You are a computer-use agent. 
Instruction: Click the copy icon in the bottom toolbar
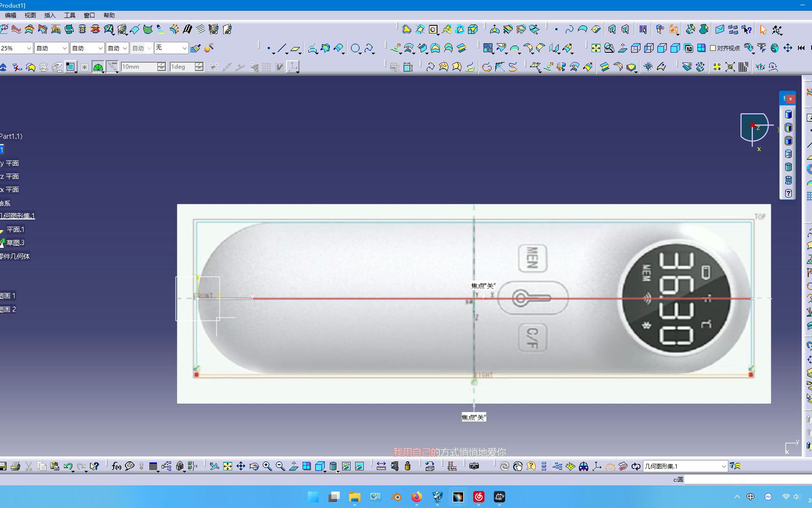click(42, 466)
